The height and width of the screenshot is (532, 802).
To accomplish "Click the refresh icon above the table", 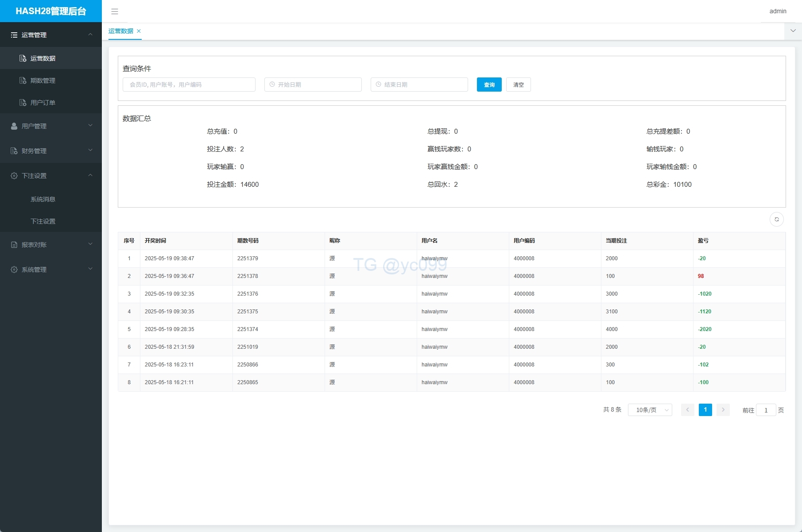I will [x=776, y=220].
